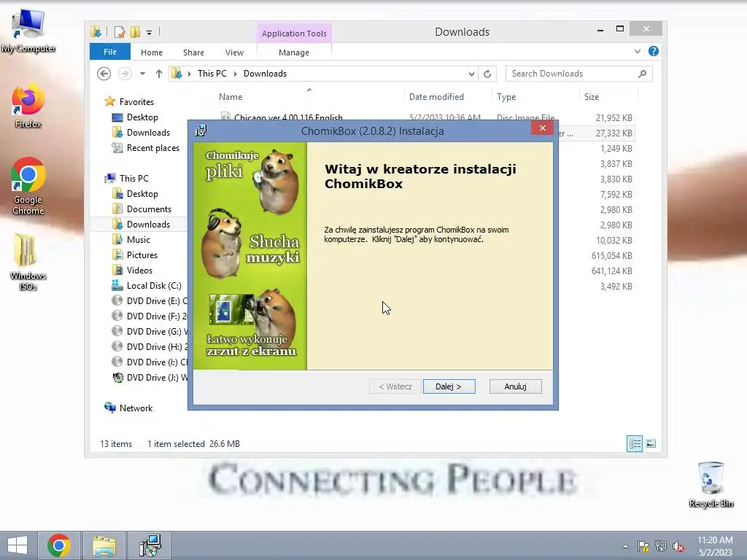
Task: Open the File menu in Downloads window
Action: [110, 52]
